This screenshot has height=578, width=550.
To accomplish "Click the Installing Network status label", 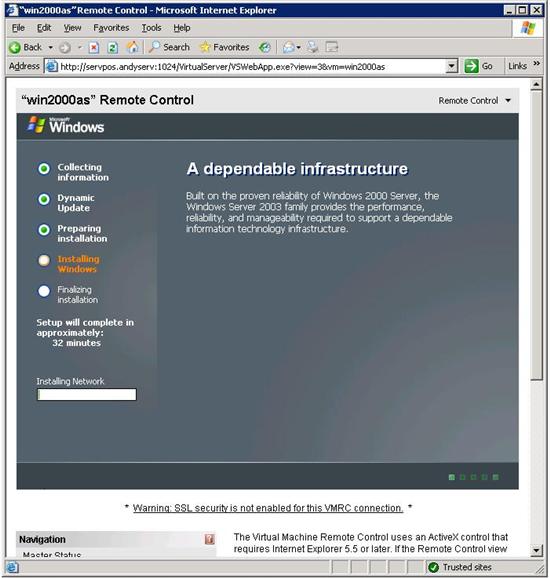I will (x=70, y=381).
